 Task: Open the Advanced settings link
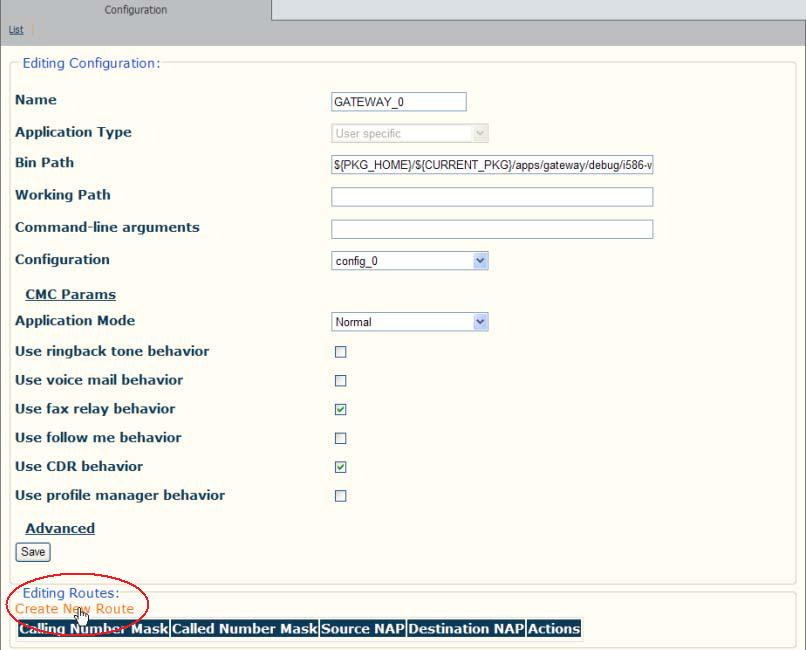pyautogui.click(x=60, y=528)
